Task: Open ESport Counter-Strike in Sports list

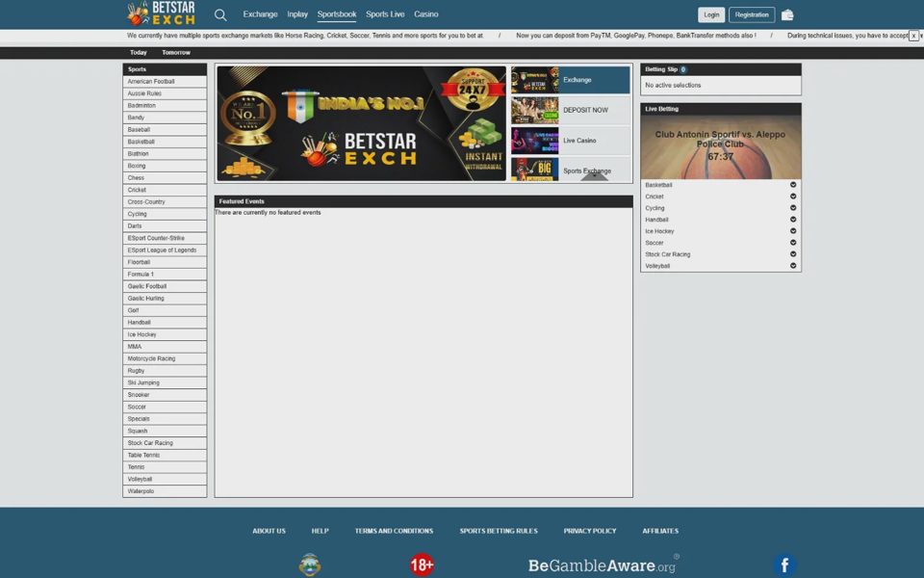Action: click(x=165, y=238)
